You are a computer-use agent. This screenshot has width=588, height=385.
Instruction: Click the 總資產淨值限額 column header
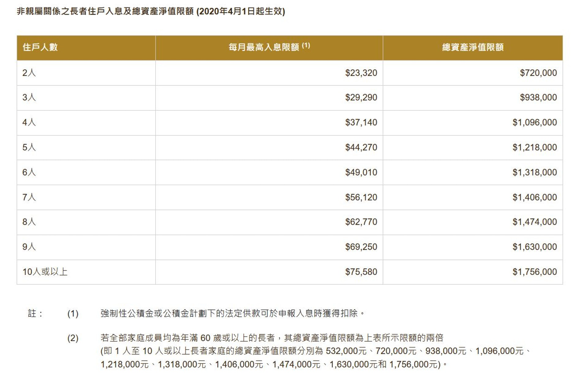click(x=473, y=48)
